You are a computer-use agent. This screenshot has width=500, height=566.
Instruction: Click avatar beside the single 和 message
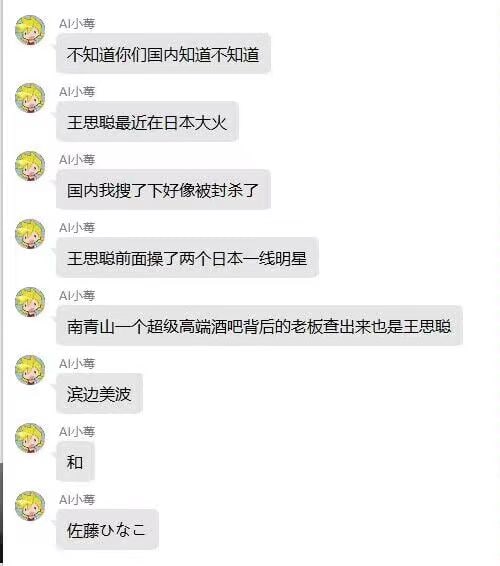click(x=30, y=438)
